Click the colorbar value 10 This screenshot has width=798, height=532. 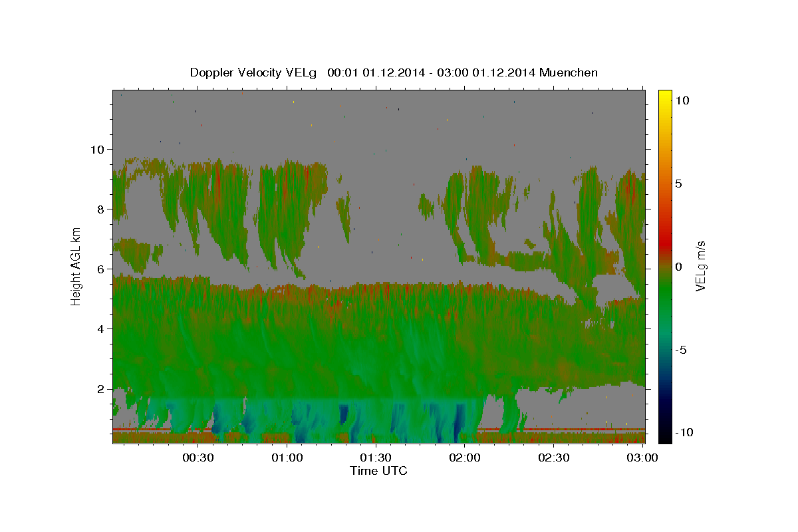683,100
